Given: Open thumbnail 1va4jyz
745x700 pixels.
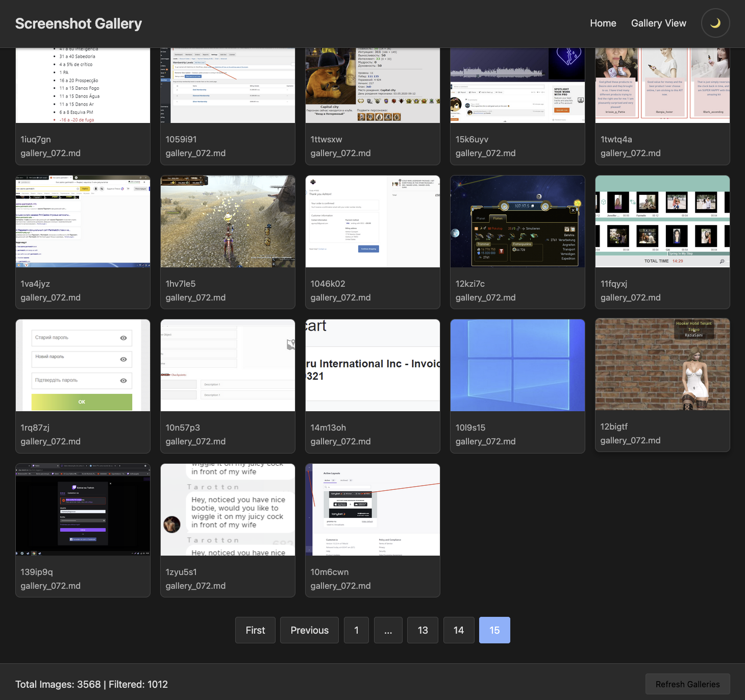Looking at the screenshot, I should pos(83,221).
